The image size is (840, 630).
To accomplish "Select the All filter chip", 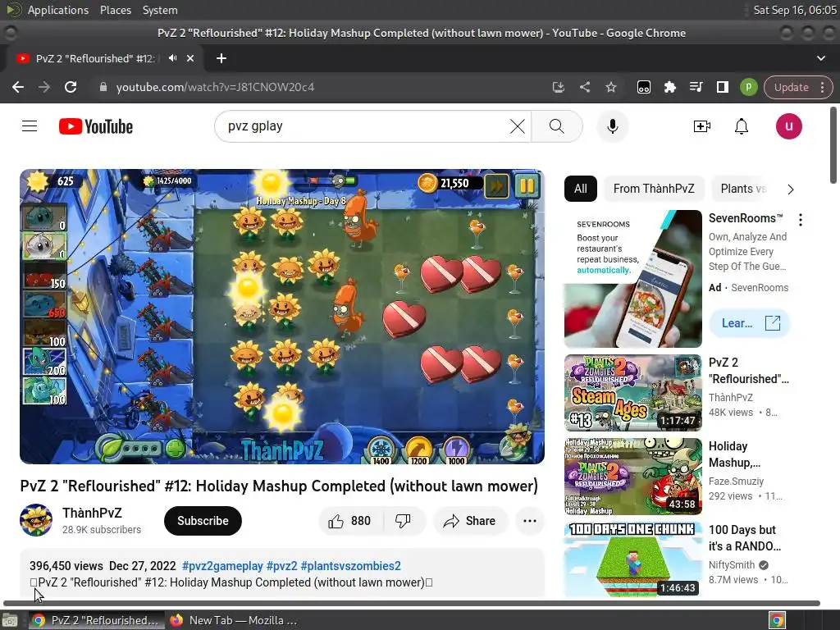I will [x=581, y=189].
